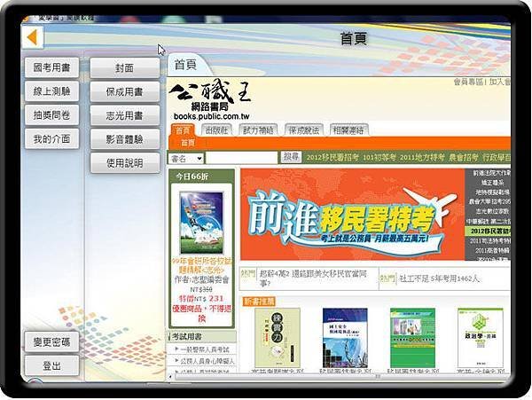The width and height of the screenshot is (532, 400).
Task: Click the 今日66折 book cover thumbnail
Action: pyautogui.click(x=201, y=223)
